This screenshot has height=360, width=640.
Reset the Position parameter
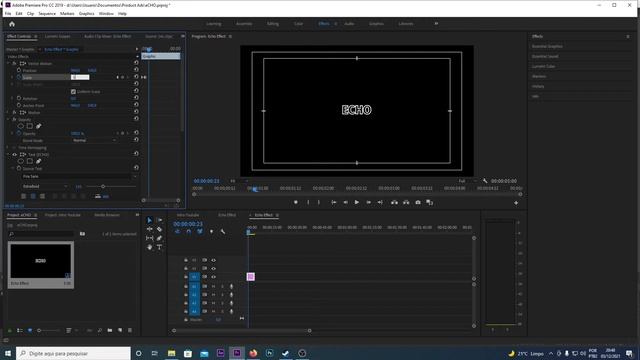pyautogui.click(x=136, y=70)
